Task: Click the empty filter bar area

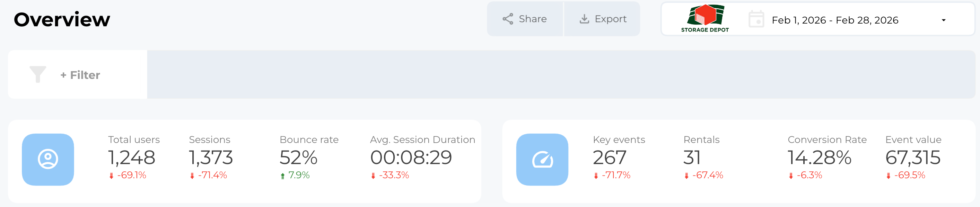Action: pyautogui.click(x=559, y=74)
